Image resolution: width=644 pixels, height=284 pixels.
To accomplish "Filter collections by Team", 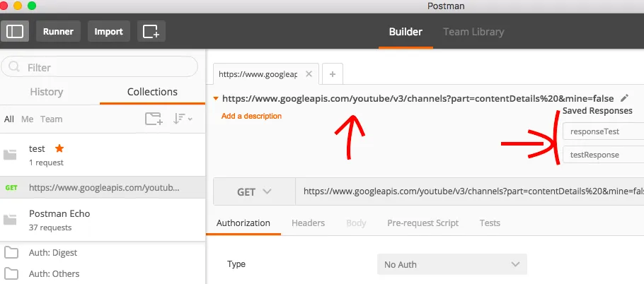I will click(x=52, y=119).
